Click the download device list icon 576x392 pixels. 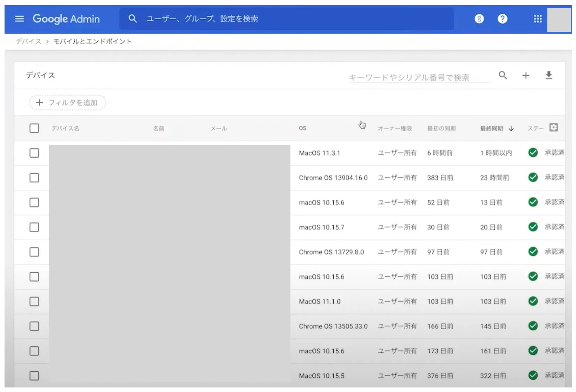click(549, 75)
